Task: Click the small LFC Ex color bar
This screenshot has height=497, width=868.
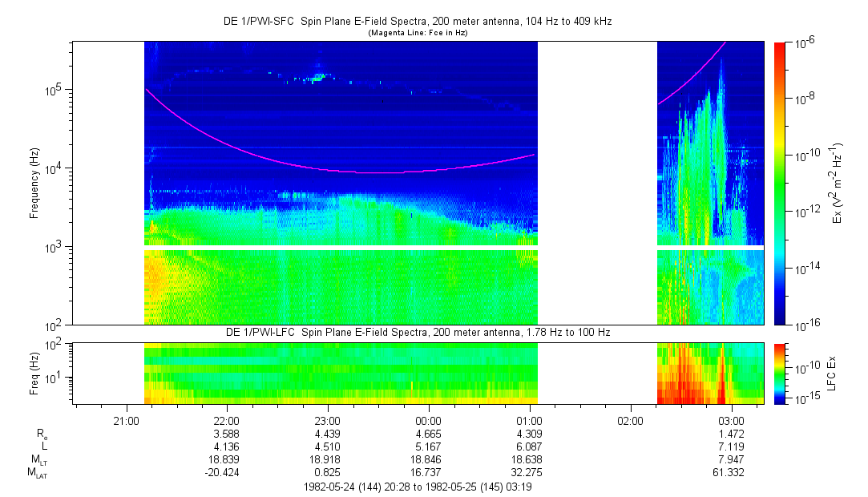Action: point(780,373)
